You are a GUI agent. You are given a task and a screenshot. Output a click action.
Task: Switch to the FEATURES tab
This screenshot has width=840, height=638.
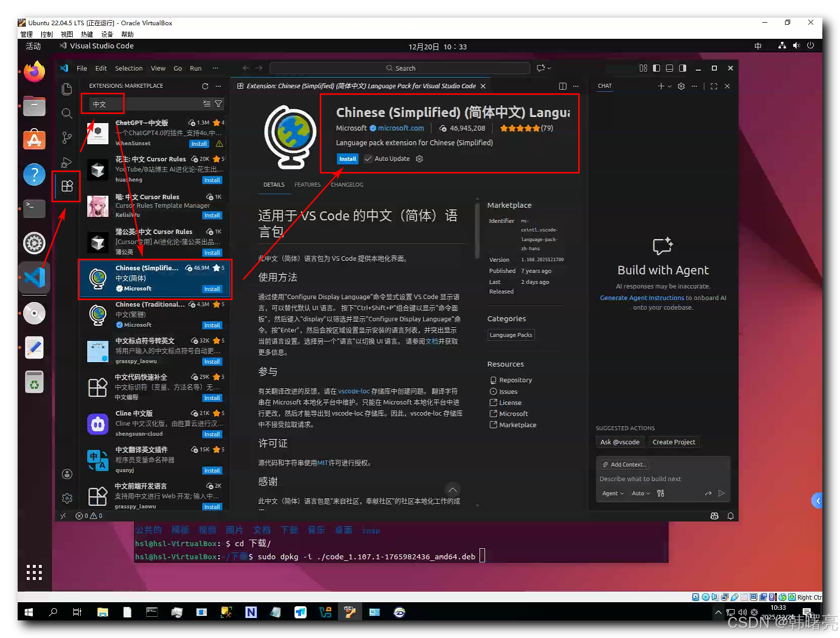(307, 185)
